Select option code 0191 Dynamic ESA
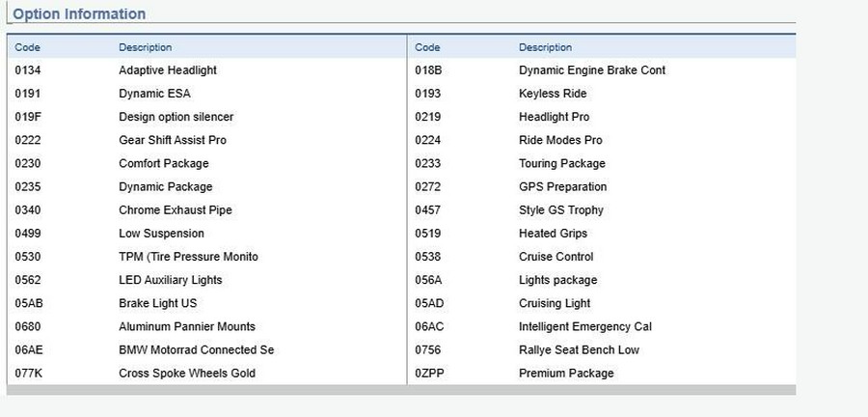Image resolution: width=868 pixels, height=417 pixels. 207,94
